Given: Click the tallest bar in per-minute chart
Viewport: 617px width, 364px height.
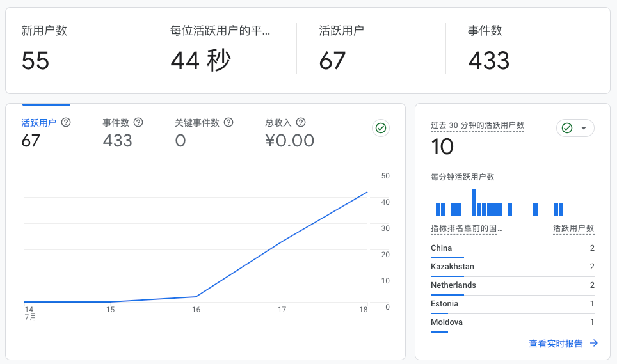Looking at the screenshot, I should (474, 203).
